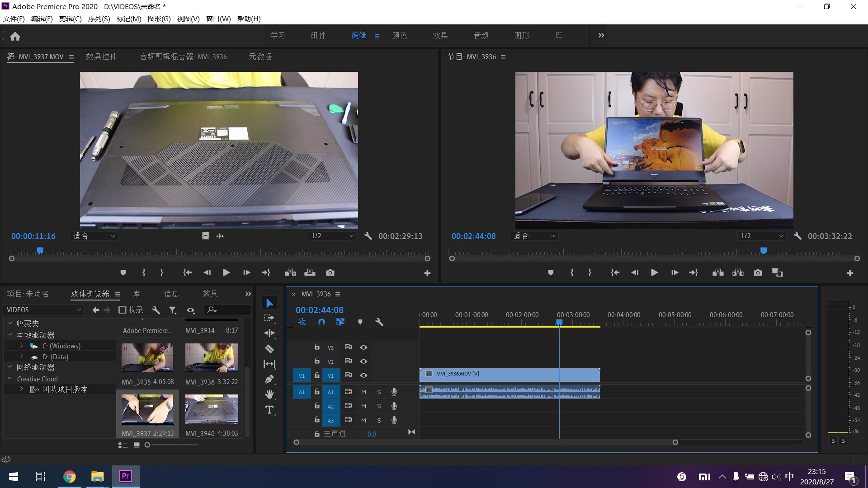Click thumbnail zoom slider in media browser
The width and height of the screenshot is (868, 488).
[147, 445]
